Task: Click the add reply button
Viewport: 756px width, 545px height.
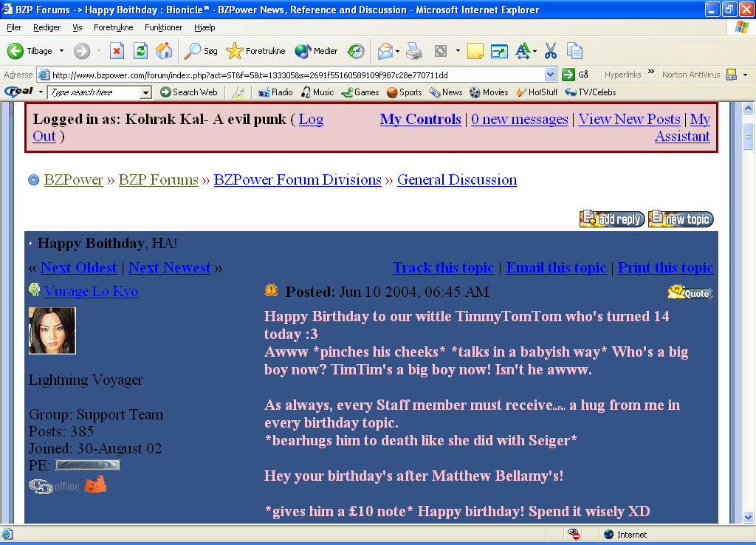Action: (612, 219)
